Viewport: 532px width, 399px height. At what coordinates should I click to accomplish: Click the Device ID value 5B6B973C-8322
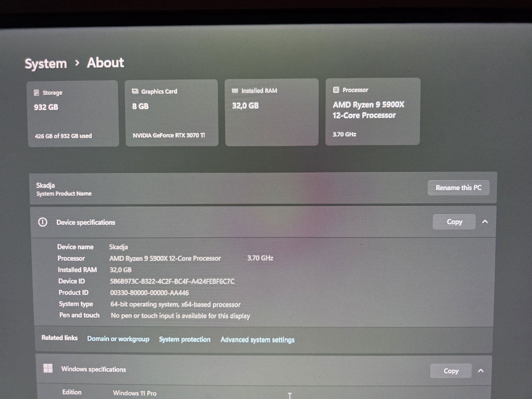tap(172, 281)
